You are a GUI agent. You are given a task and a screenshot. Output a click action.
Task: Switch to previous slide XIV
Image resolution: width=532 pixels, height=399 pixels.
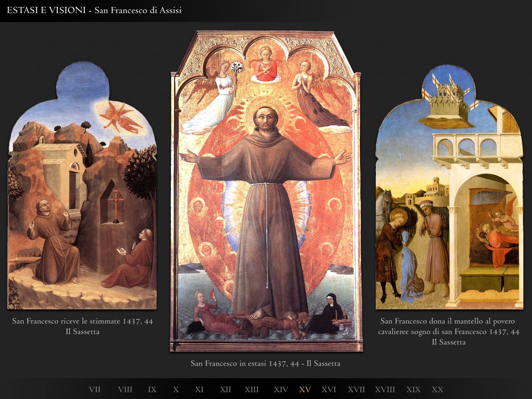(281, 389)
